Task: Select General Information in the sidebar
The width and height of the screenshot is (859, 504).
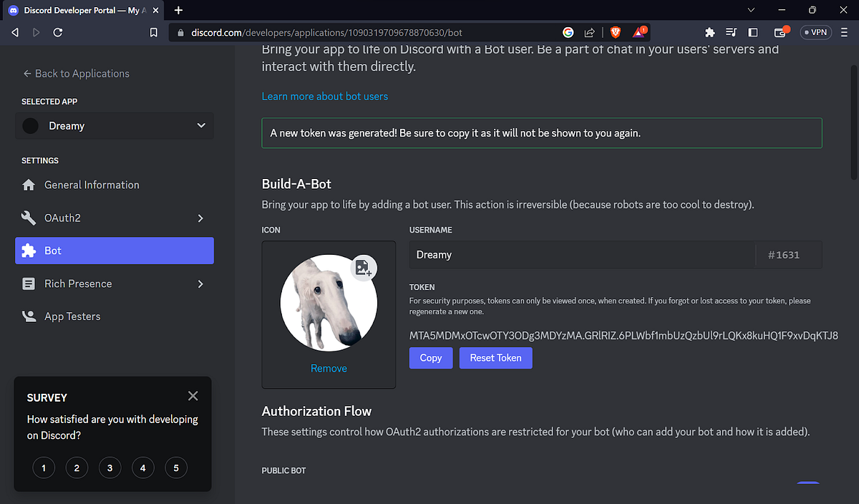Action: [x=92, y=184]
